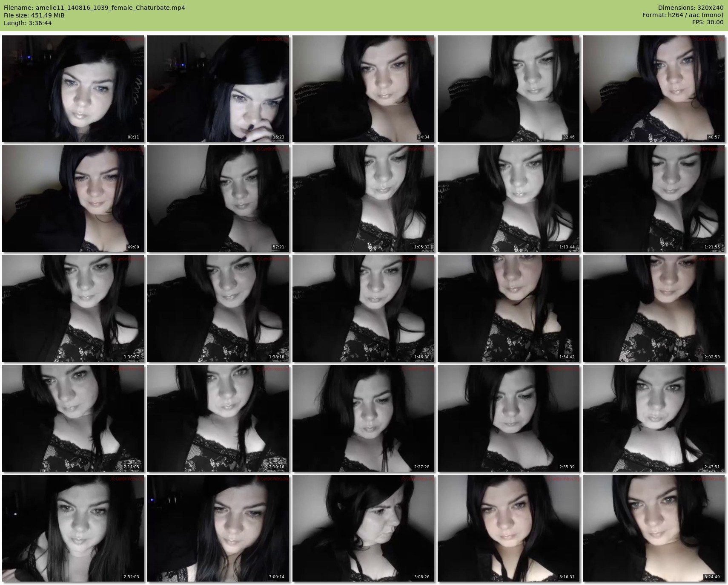728x585 pixels.
Task: Choose the frame marked 1:38:18
Action: tap(218, 308)
